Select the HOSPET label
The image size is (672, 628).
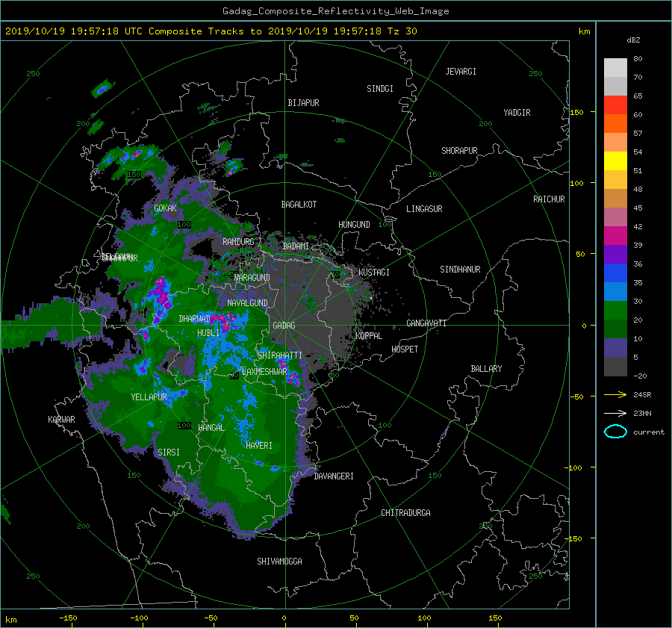pyautogui.click(x=405, y=349)
